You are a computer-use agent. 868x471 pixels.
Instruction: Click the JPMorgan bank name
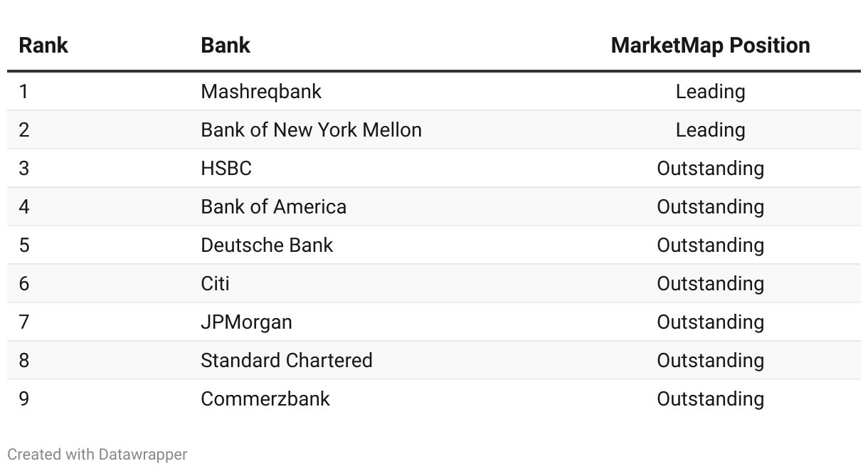[x=246, y=322]
